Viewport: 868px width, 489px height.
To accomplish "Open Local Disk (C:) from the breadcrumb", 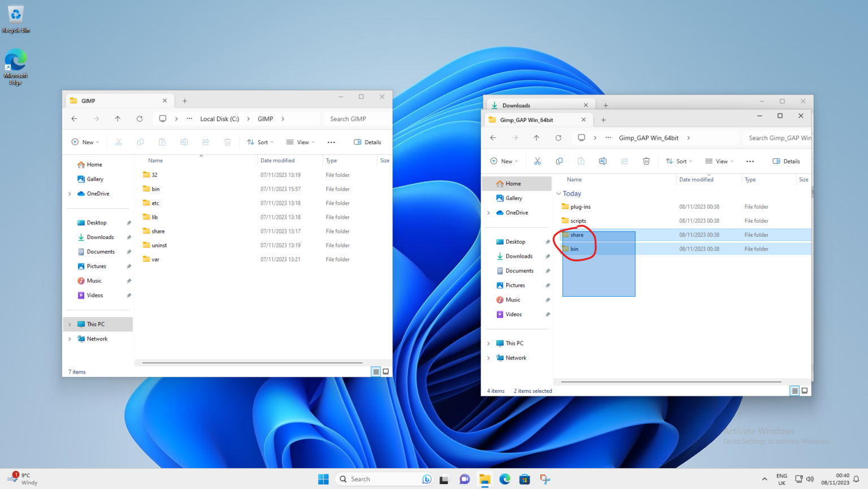I will [x=219, y=119].
